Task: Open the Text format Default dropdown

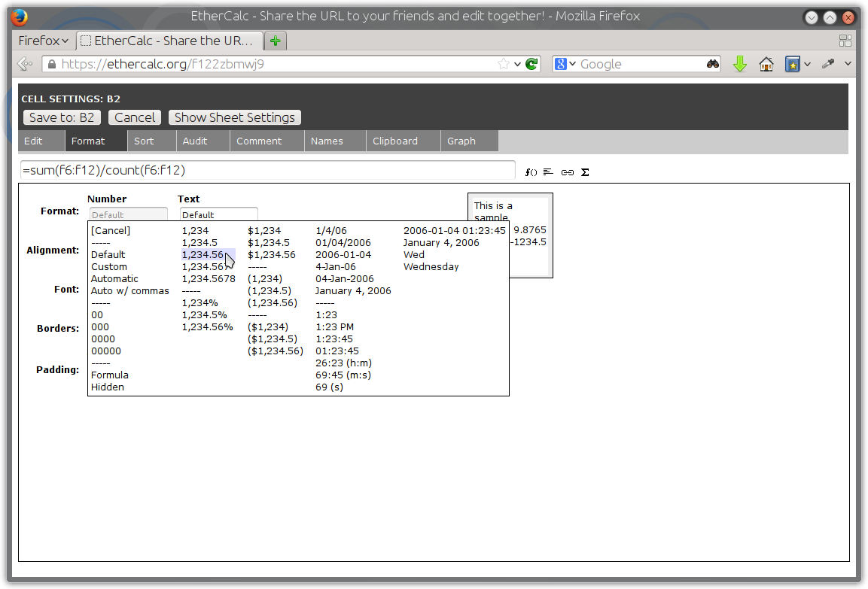Action: click(218, 214)
